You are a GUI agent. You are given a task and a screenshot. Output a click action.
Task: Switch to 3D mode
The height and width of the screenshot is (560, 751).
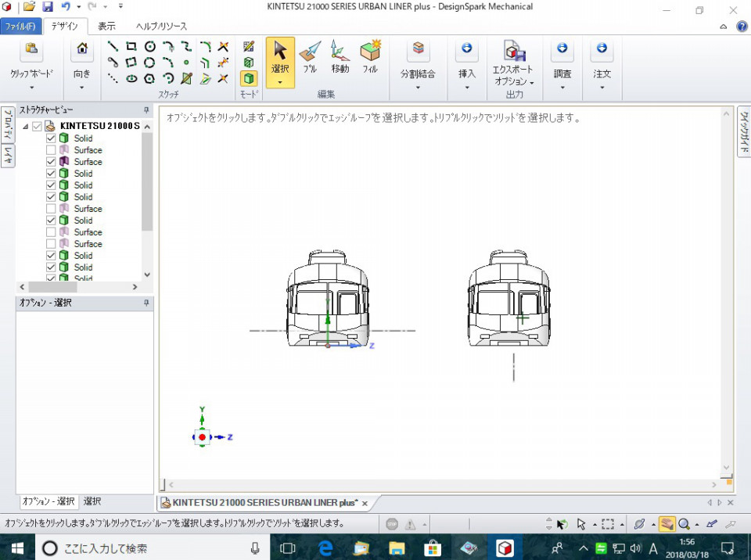(249, 78)
